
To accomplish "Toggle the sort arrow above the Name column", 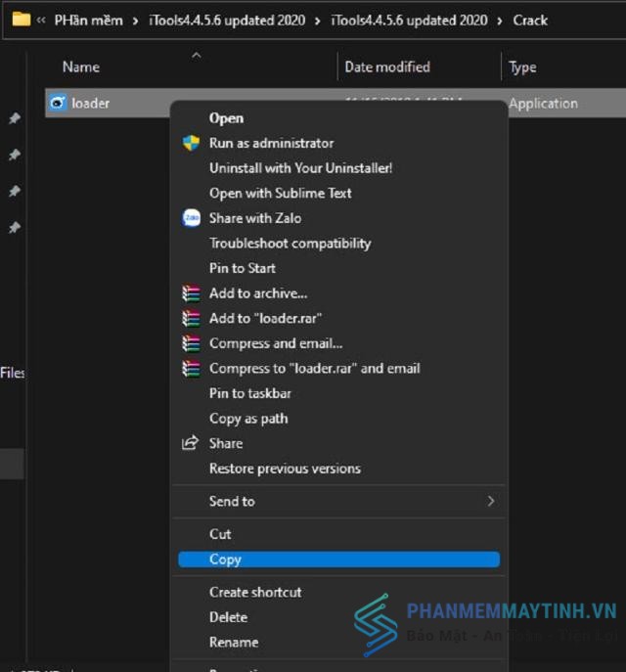I will (x=197, y=56).
